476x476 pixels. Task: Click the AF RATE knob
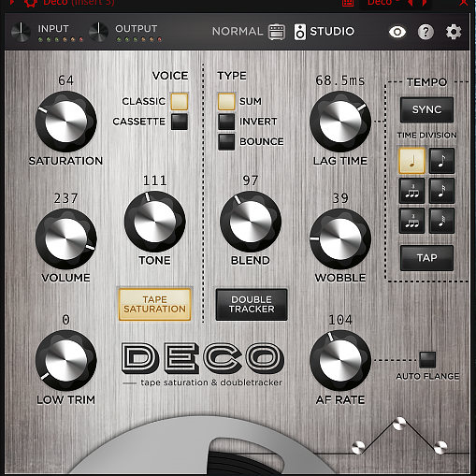(340, 361)
